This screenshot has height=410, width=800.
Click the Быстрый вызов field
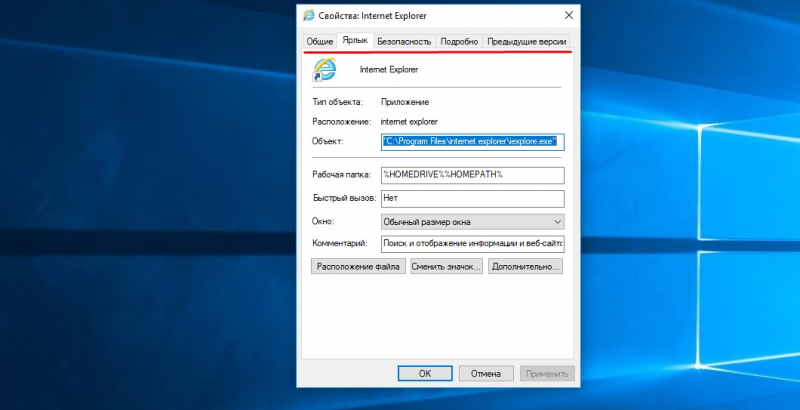[x=472, y=198]
